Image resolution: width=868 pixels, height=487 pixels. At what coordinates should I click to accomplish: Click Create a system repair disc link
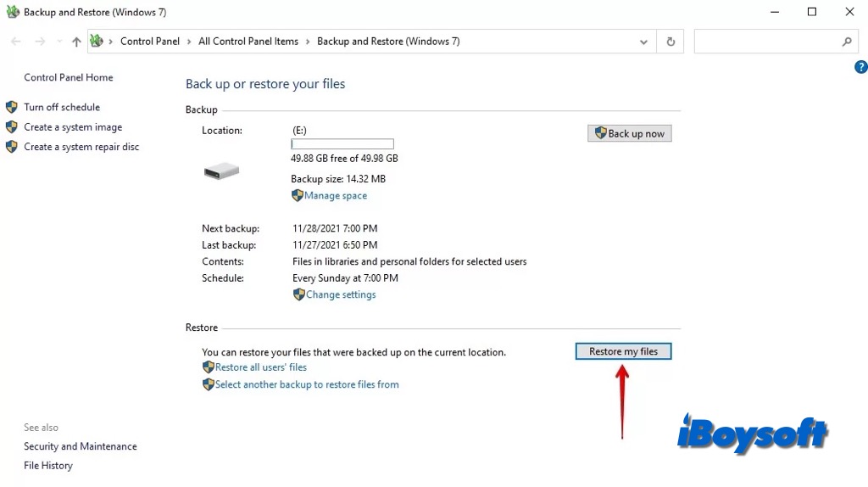[x=81, y=147]
